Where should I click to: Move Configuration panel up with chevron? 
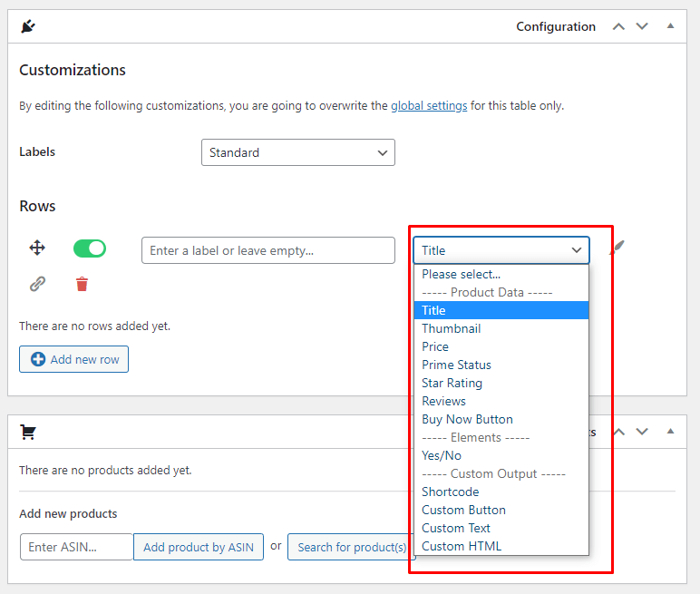618,26
